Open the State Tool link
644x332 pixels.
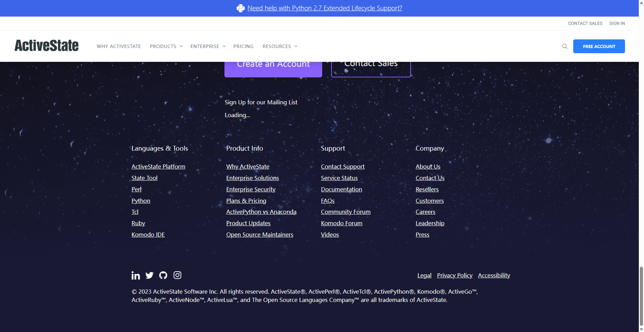tap(144, 178)
